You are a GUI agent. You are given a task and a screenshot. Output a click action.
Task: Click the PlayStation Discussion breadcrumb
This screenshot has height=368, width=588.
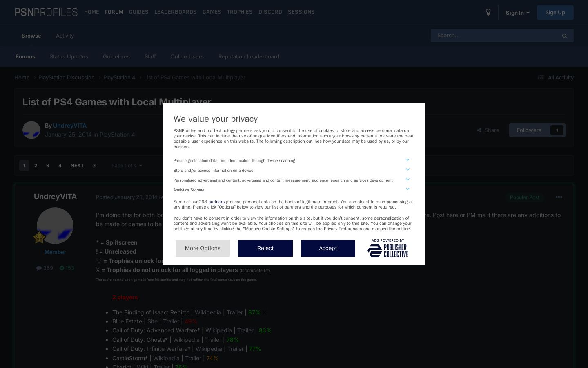coord(67,77)
